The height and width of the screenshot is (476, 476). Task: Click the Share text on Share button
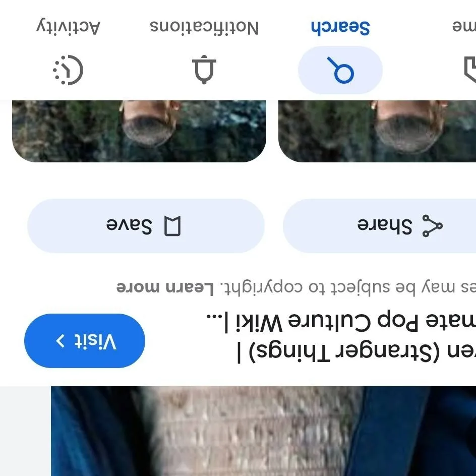[385, 226]
